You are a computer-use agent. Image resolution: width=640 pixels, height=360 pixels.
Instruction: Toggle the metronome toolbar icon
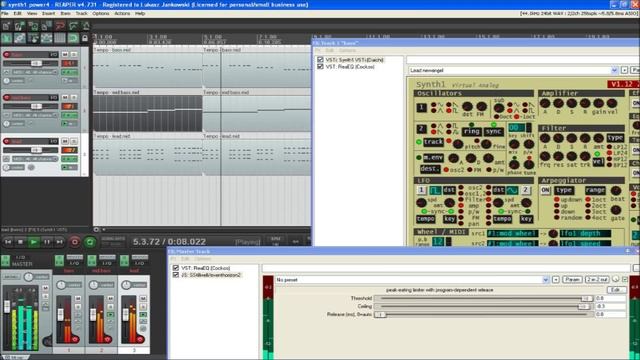(86, 26)
